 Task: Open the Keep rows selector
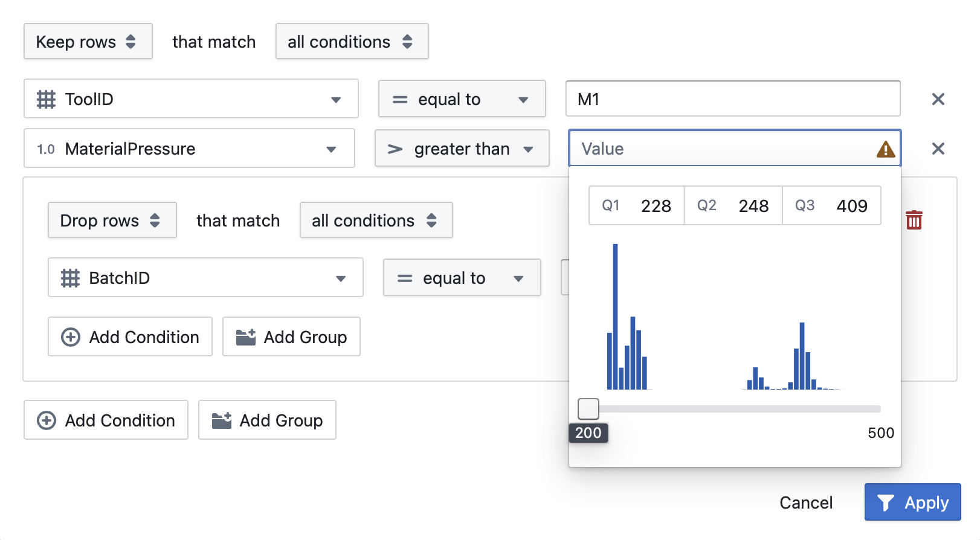88,41
